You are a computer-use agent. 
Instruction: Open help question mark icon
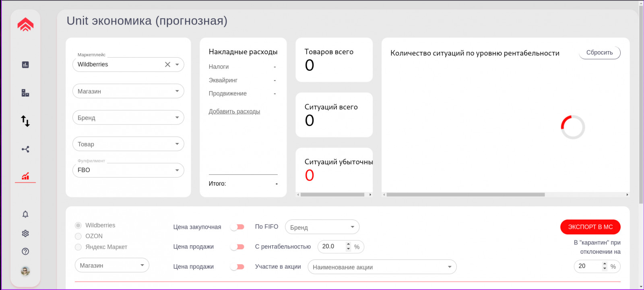25,251
